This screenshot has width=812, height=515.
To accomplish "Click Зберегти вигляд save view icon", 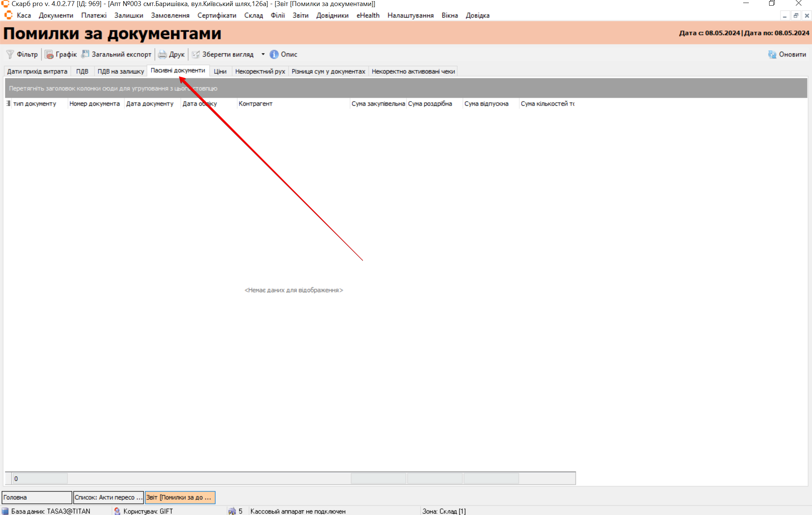I will pyautogui.click(x=196, y=55).
